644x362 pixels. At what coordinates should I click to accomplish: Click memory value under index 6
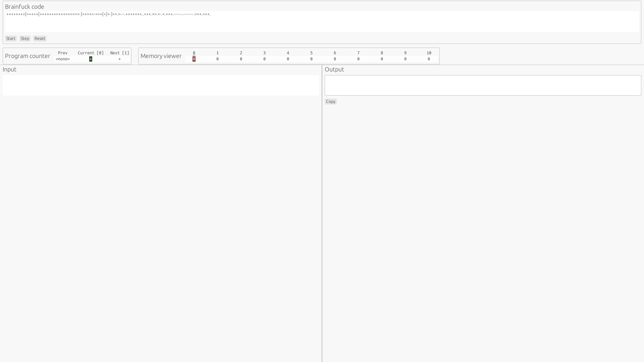(335, 59)
